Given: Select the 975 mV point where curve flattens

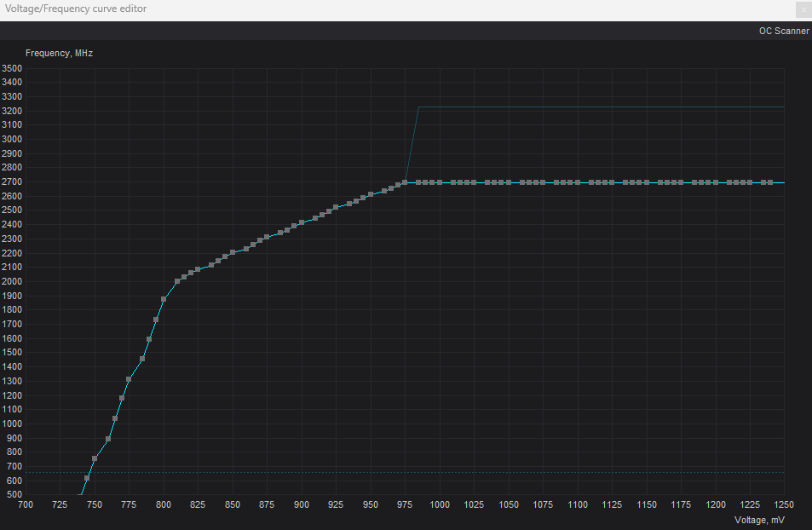Looking at the screenshot, I should click(x=405, y=182).
